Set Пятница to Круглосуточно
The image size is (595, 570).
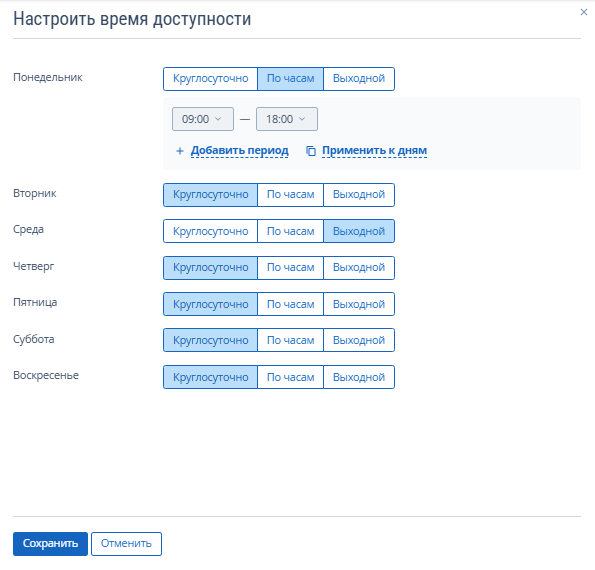pos(211,304)
